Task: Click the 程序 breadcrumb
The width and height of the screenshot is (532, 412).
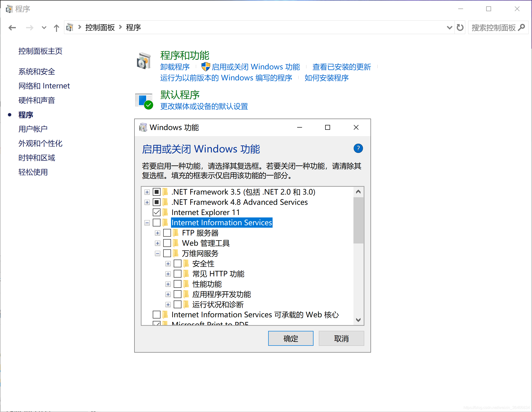Action: (x=133, y=28)
